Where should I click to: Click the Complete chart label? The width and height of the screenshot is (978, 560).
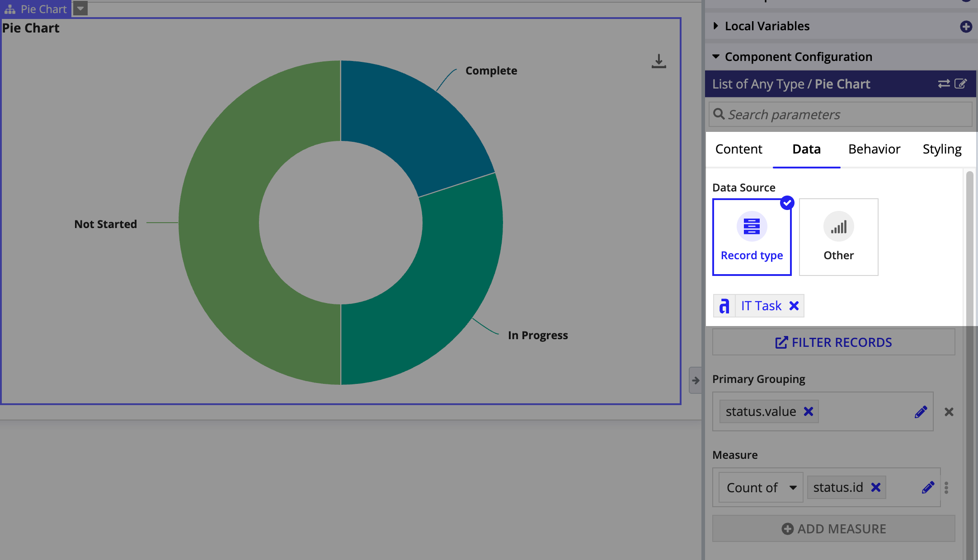[x=491, y=71]
